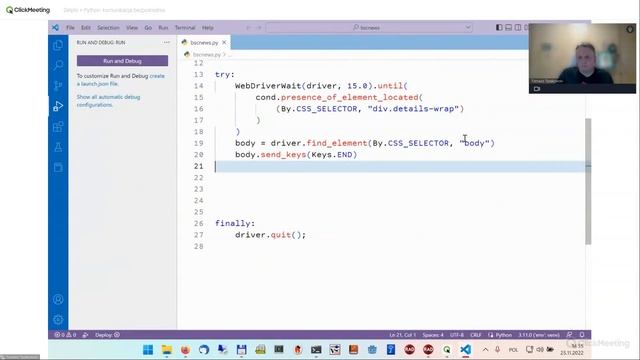The height and width of the screenshot is (360, 640).
Task: Open the View menu
Action: (131, 28)
